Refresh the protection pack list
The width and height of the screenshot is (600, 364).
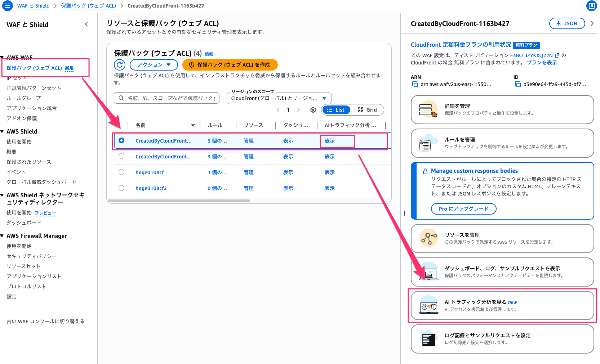[x=120, y=65]
